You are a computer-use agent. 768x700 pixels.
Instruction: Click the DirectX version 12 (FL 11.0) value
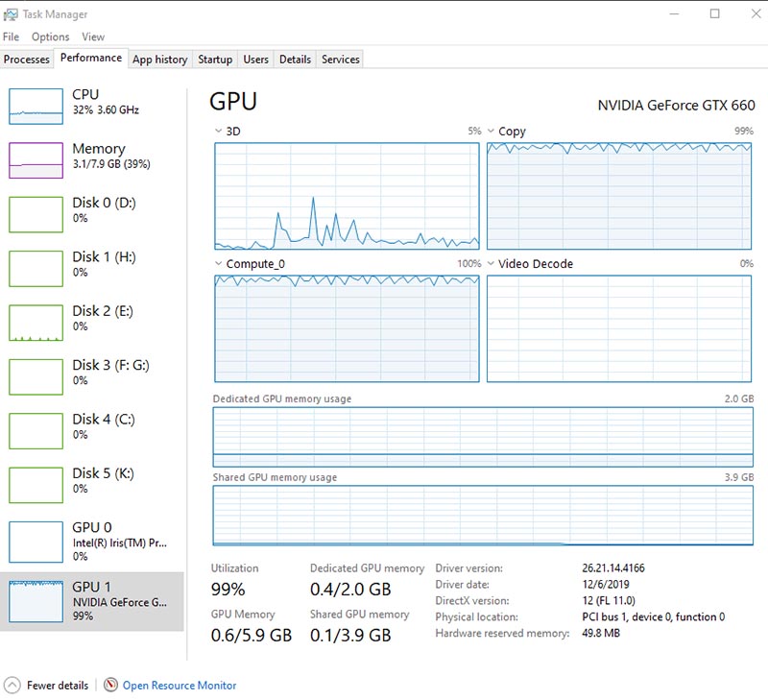[x=609, y=600]
